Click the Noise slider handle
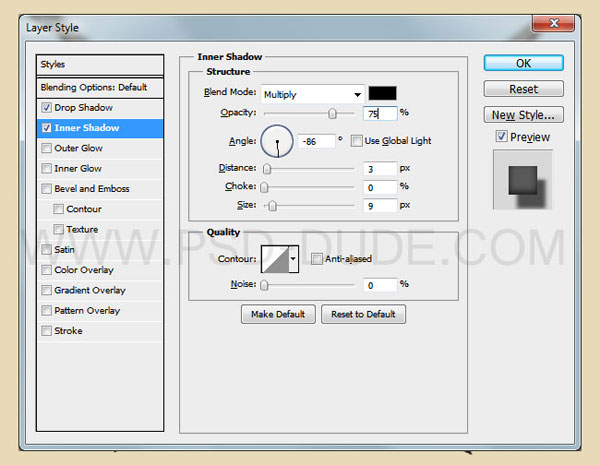The width and height of the screenshot is (600, 465). pos(264,285)
